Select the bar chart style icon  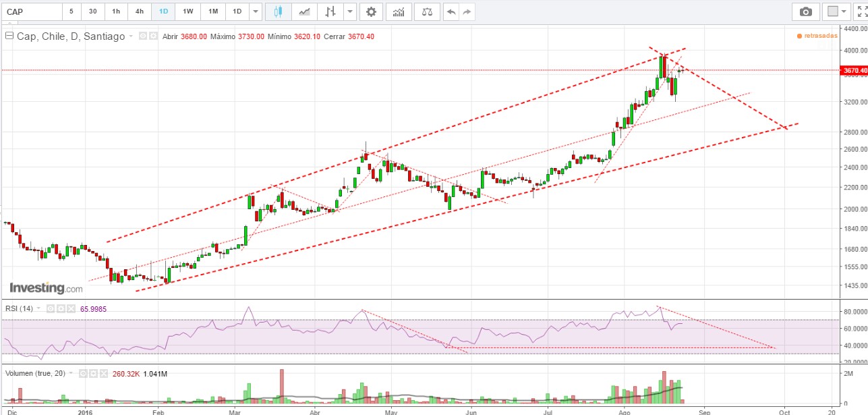click(329, 11)
